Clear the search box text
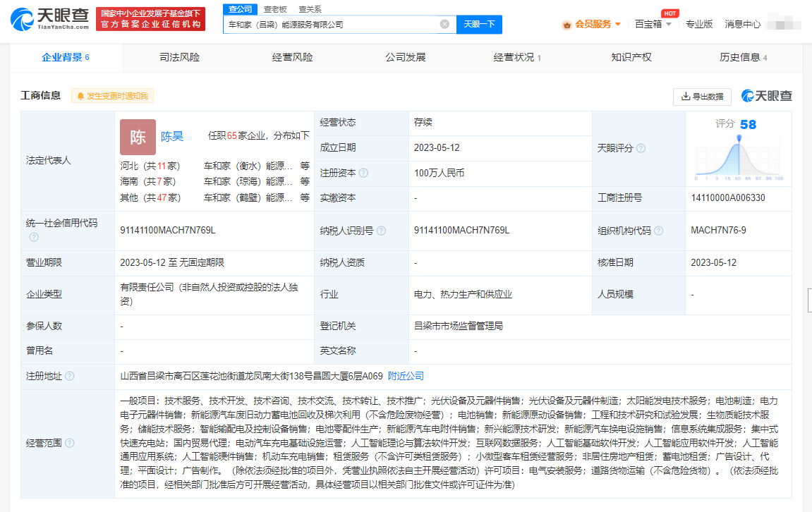This screenshot has height=512, width=812. coord(444,24)
